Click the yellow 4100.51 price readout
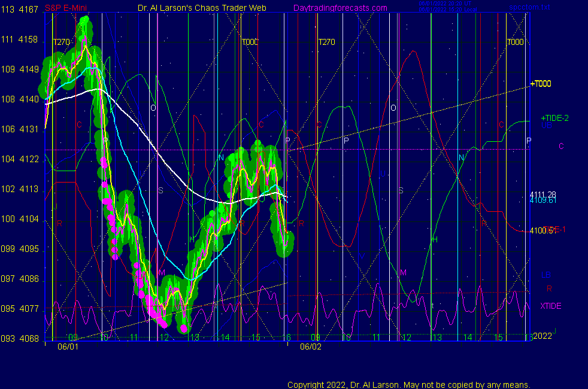 [543, 230]
